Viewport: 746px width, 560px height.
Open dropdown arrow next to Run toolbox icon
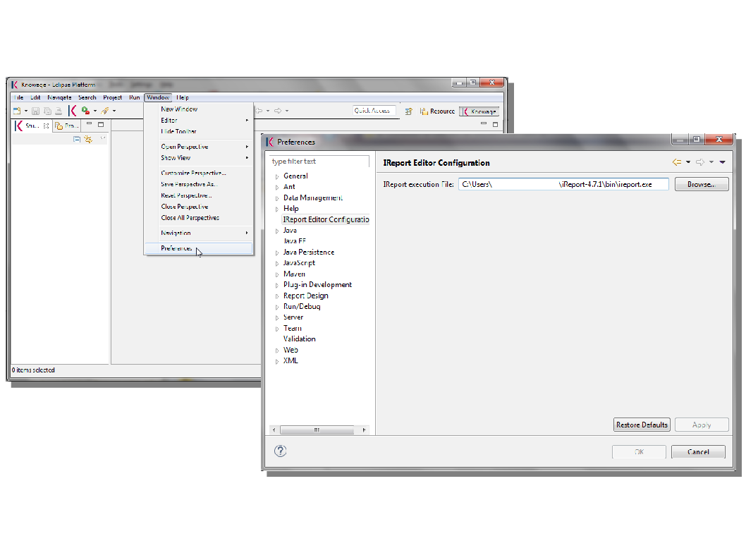point(95,111)
